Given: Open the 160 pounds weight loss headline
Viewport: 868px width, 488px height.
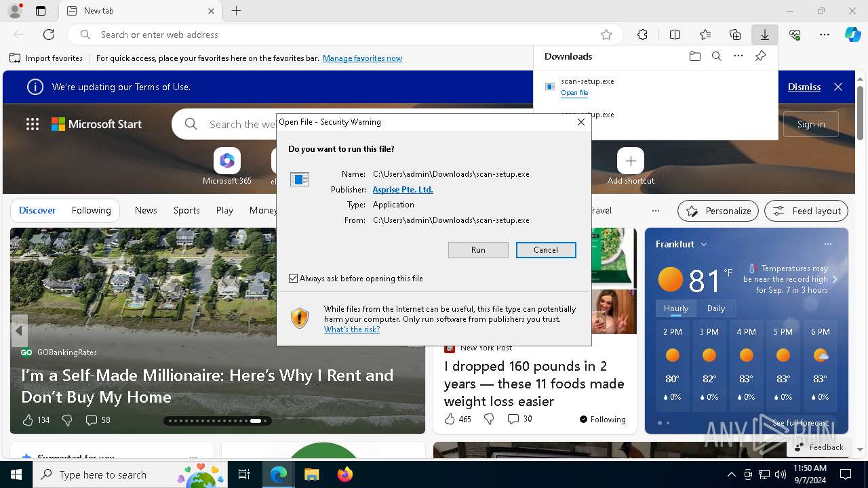Looking at the screenshot, I should coord(534,384).
